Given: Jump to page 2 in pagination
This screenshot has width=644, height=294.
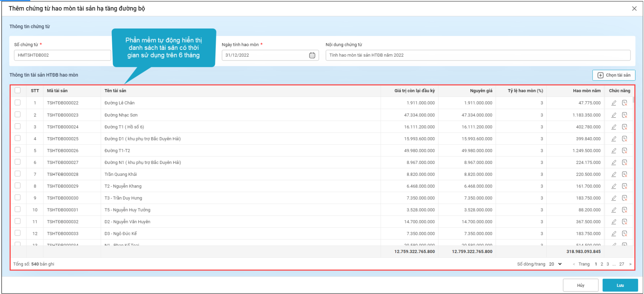Looking at the screenshot, I should coord(602,264).
